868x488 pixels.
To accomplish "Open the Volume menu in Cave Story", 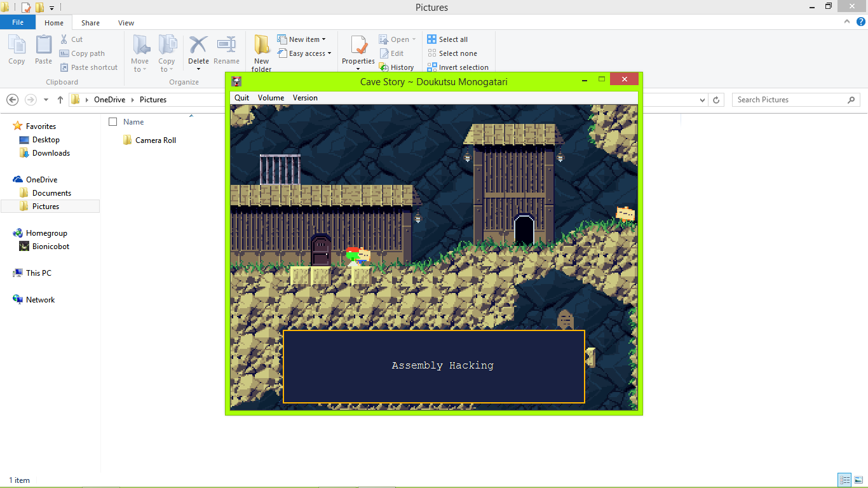I will tap(271, 98).
